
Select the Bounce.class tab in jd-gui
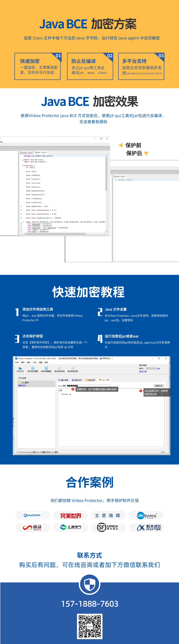click(x=26, y=153)
